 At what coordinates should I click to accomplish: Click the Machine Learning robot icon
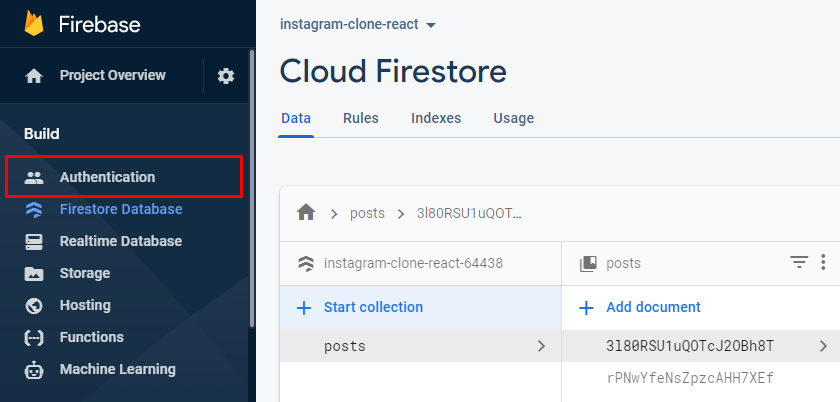pyautogui.click(x=34, y=369)
